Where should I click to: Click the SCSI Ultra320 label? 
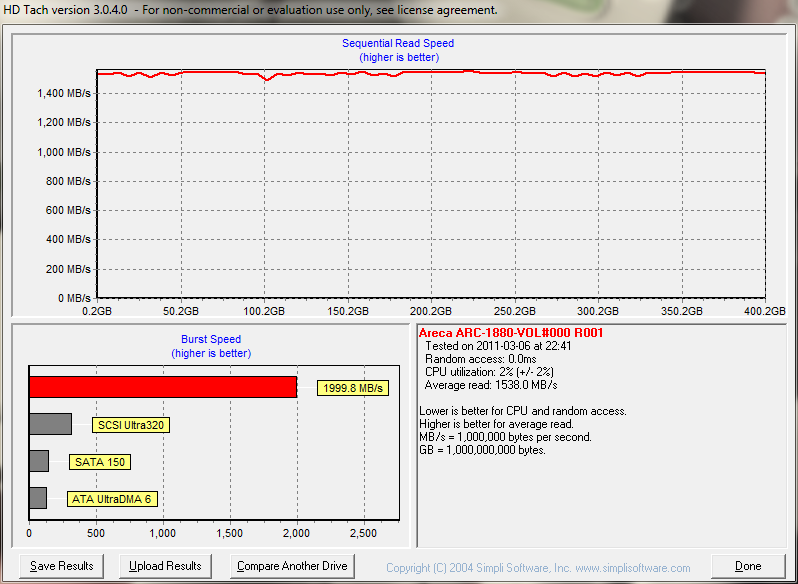click(x=130, y=425)
